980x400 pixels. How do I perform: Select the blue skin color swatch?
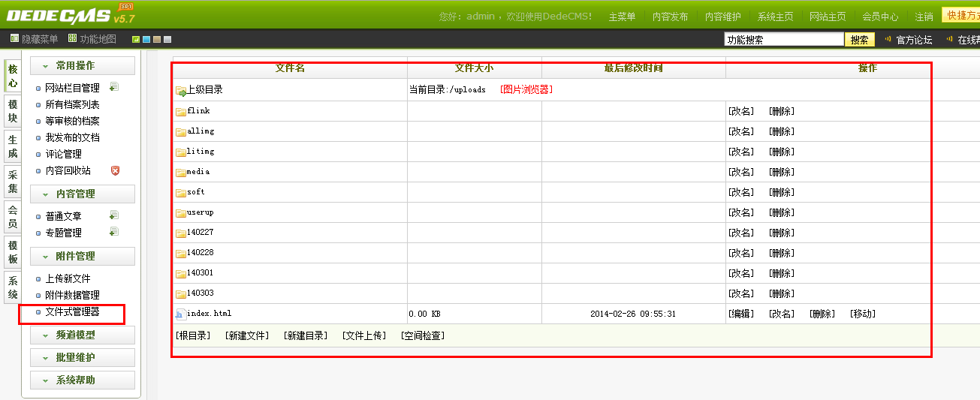pyautogui.click(x=146, y=39)
